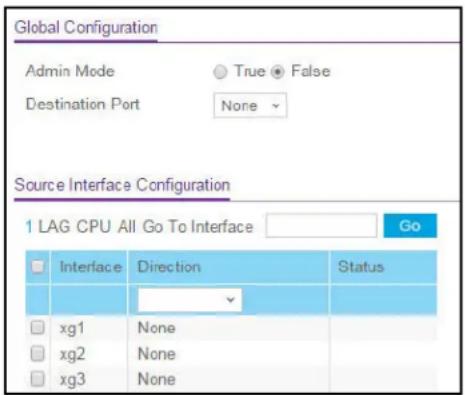The width and height of the screenshot is (465, 395).
Task: Click the All link
Action: pos(127,227)
